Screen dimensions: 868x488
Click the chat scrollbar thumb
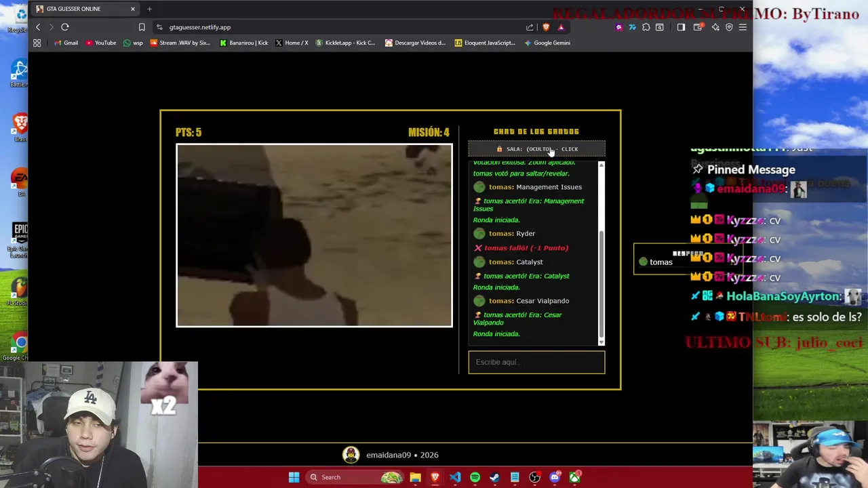(x=601, y=285)
